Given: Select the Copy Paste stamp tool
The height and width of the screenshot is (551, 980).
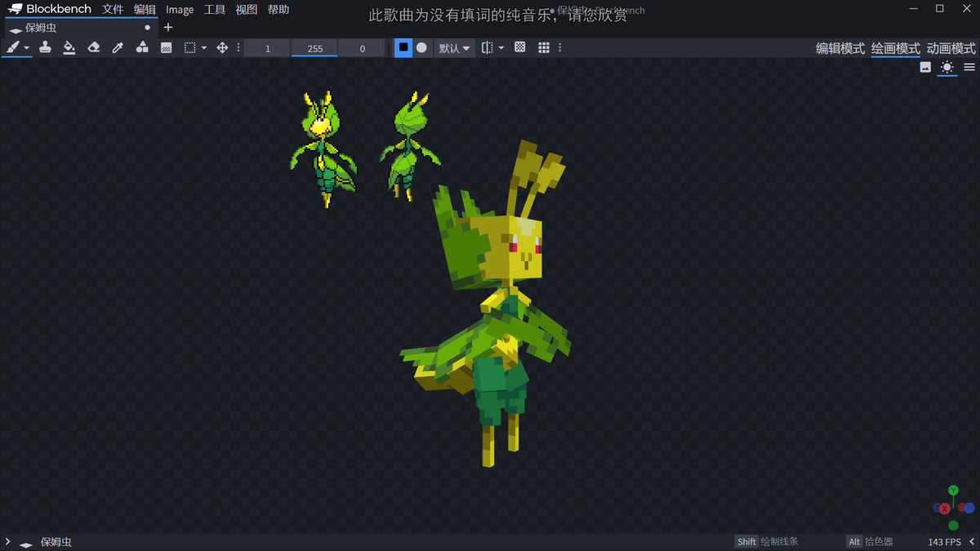Looking at the screenshot, I should (45, 47).
